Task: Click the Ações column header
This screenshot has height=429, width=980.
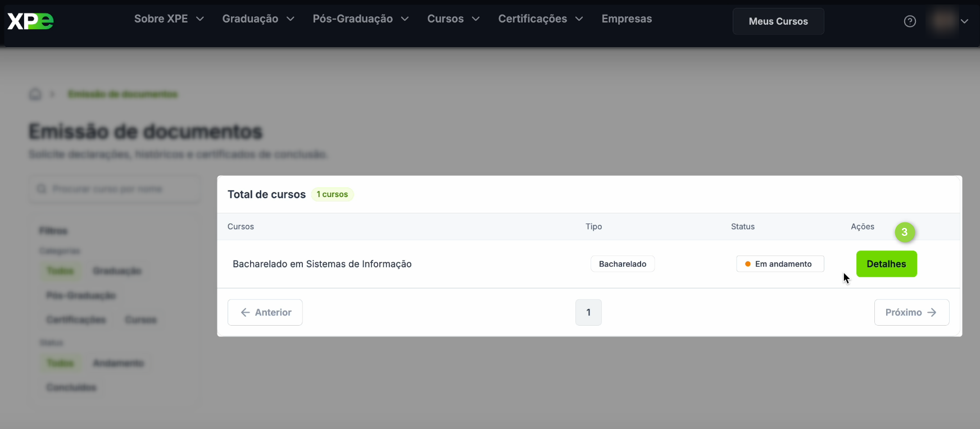Action: (863, 227)
